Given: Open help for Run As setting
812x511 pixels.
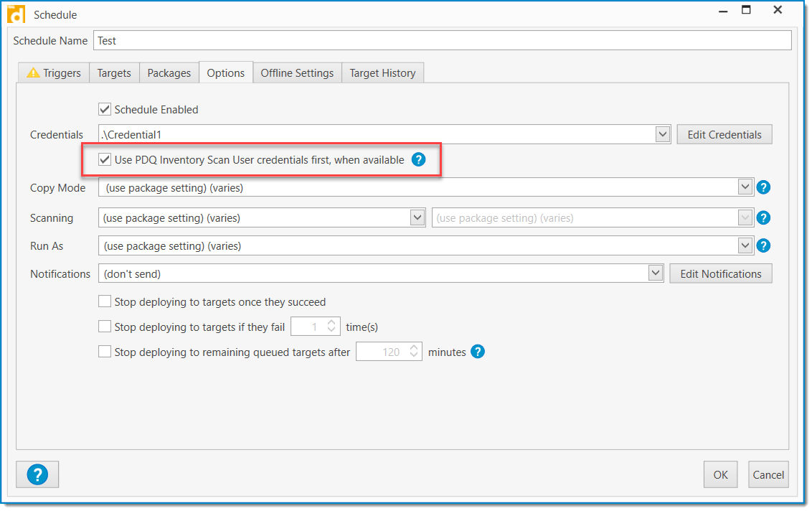Looking at the screenshot, I should point(763,245).
